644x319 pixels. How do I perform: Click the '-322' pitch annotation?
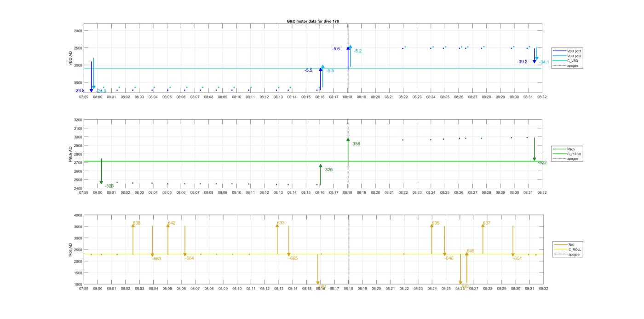(542, 162)
